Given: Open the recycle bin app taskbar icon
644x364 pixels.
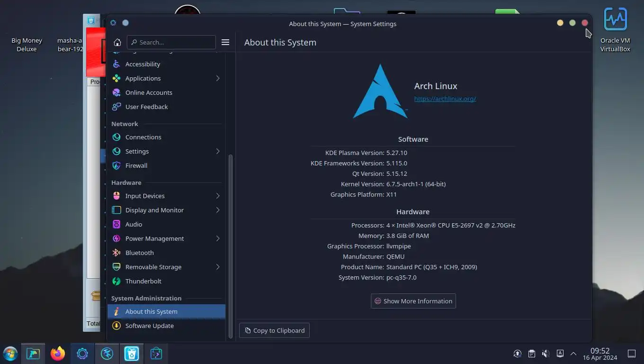Looking at the screenshot, I should point(132,354).
